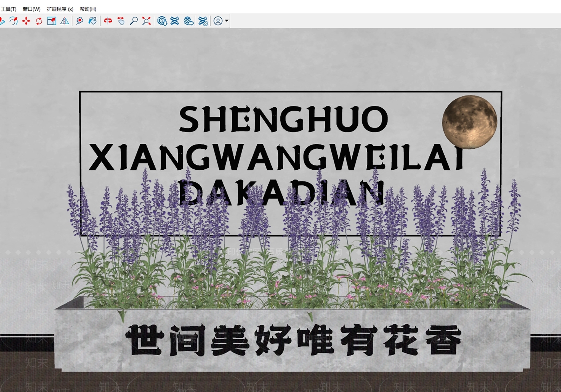
Task: Open the 窗口(W) menu
Action: click(x=32, y=9)
